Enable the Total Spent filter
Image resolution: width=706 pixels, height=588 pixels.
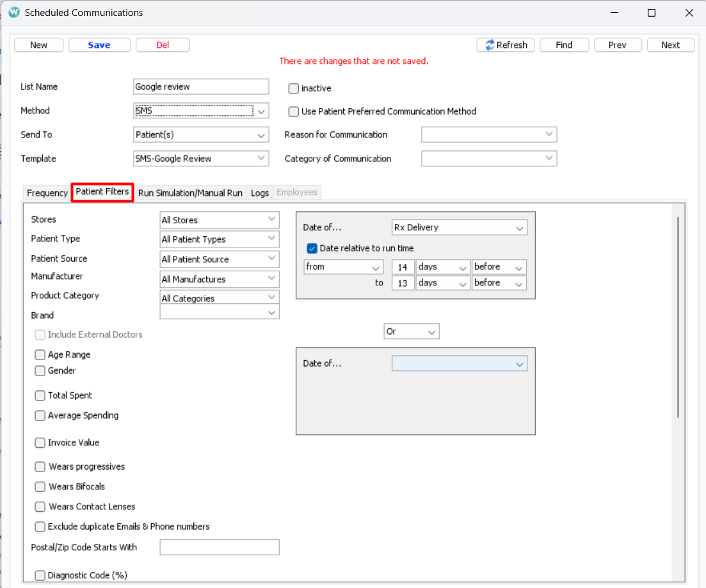40,395
